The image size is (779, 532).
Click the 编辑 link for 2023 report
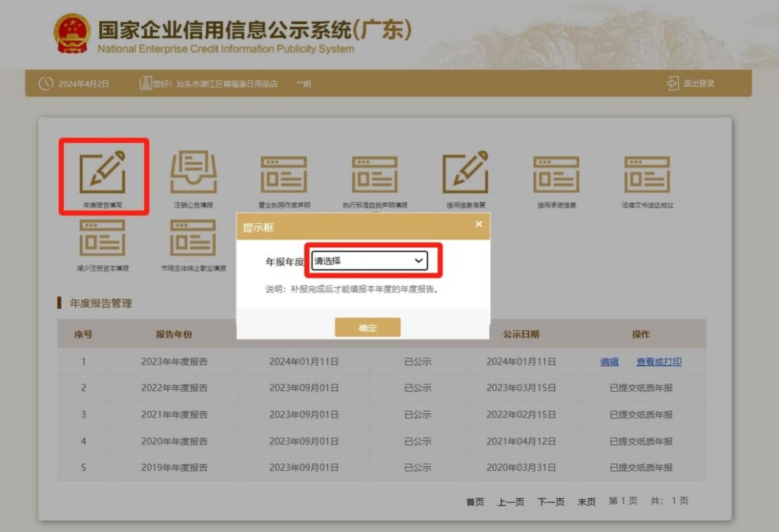coord(609,362)
